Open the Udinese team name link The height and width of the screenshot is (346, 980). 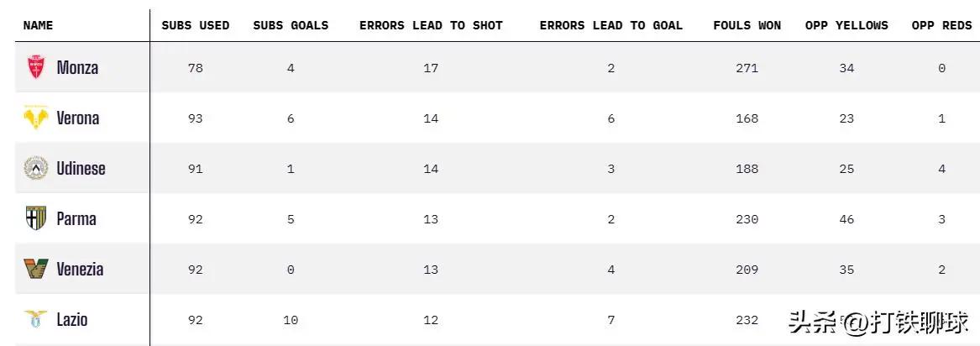(x=81, y=168)
